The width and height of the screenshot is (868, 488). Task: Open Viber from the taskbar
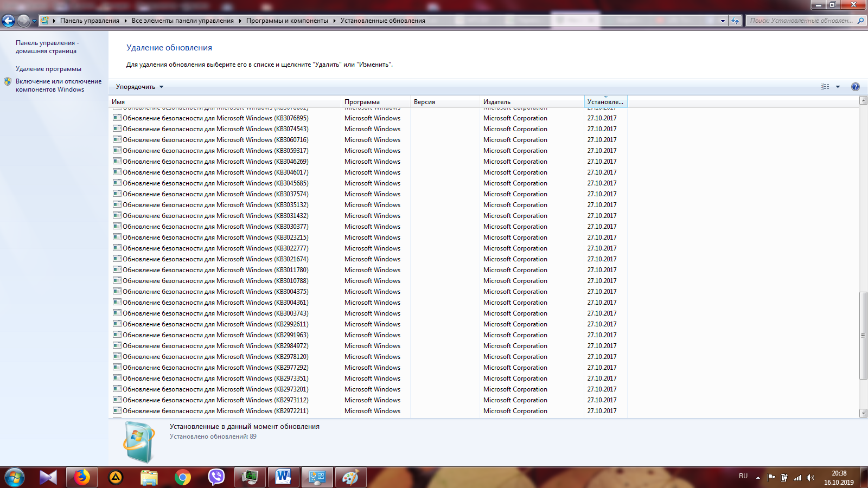pos(216,477)
